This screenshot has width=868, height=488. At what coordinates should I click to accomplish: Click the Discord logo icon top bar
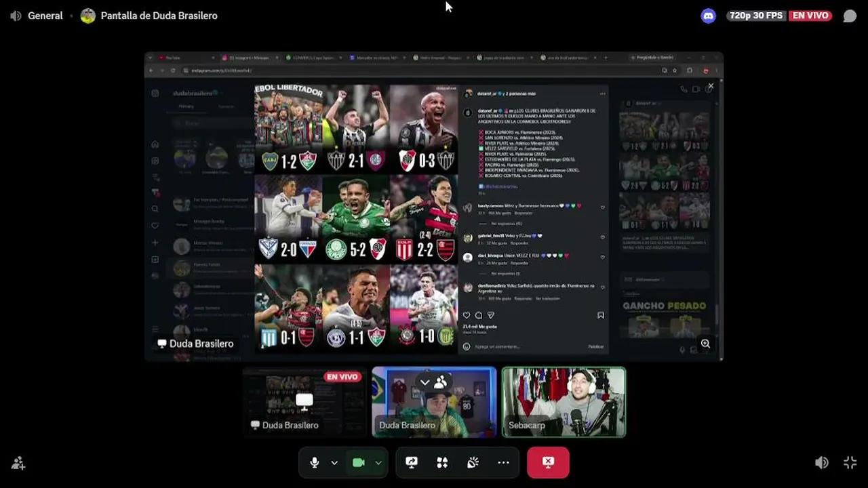click(x=709, y=16)
